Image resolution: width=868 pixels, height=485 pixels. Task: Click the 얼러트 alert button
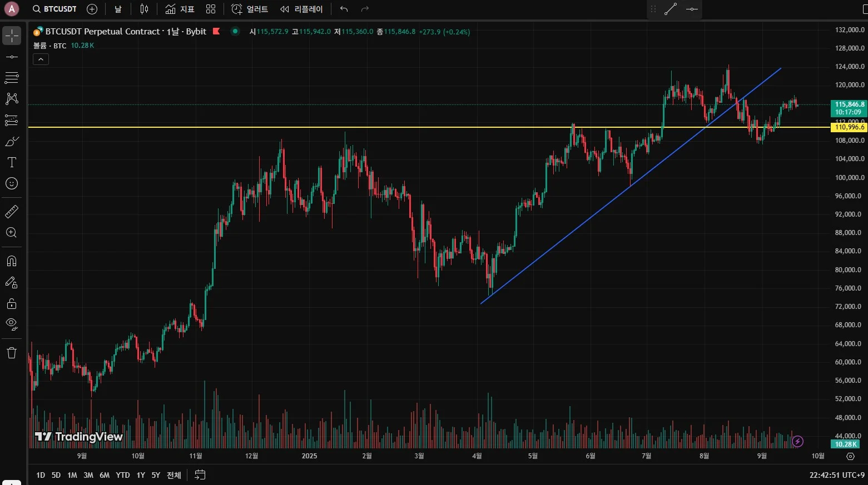250,9
